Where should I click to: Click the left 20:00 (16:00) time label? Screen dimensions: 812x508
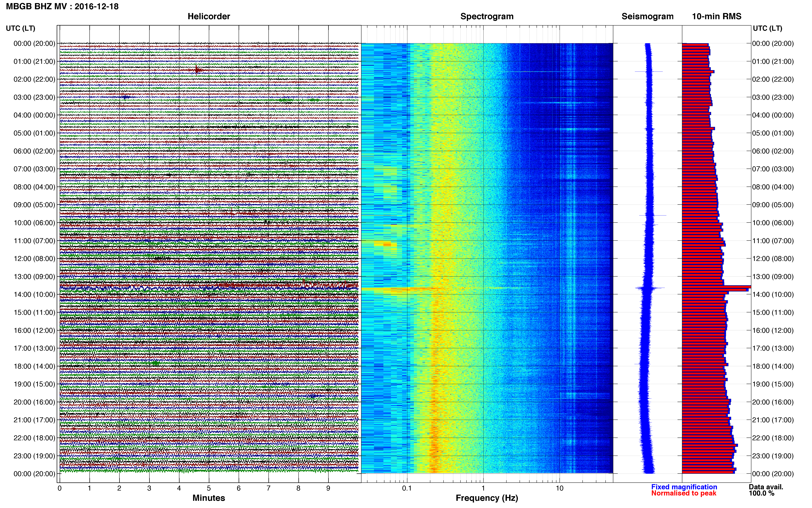click(34, 402)
